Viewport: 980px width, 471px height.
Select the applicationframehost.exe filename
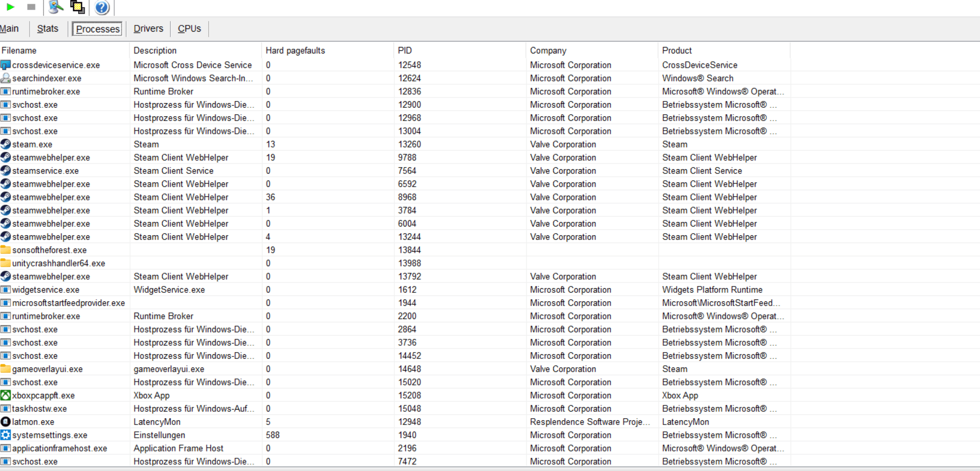point(60,448)
